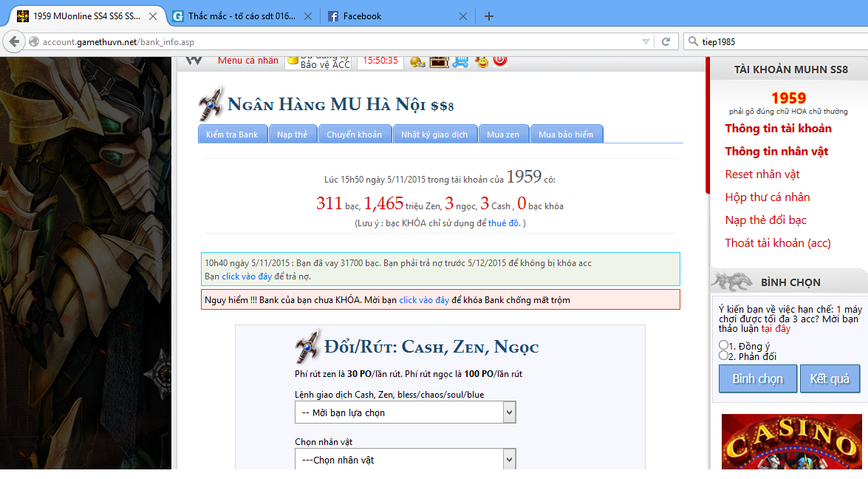Viewport: 868px width, 479px height.
Task: Click the W logo in site header
Action: click(194, 61)
